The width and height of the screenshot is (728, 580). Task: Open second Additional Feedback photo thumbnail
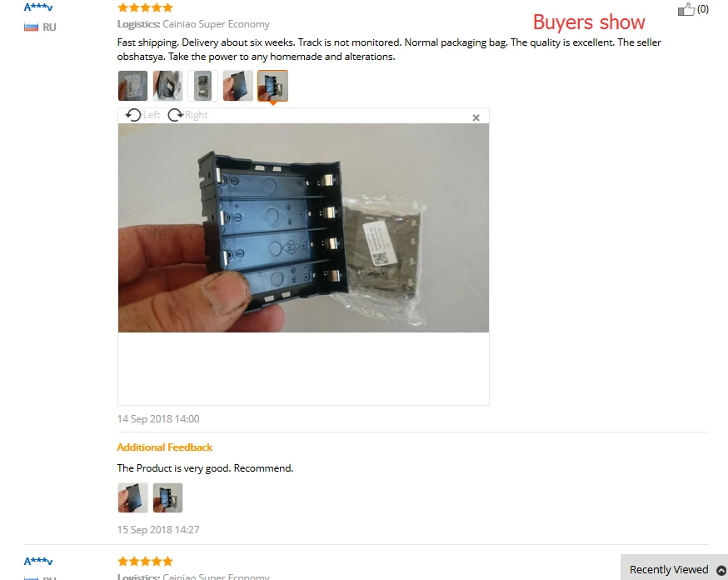click(x=167, y=497)
